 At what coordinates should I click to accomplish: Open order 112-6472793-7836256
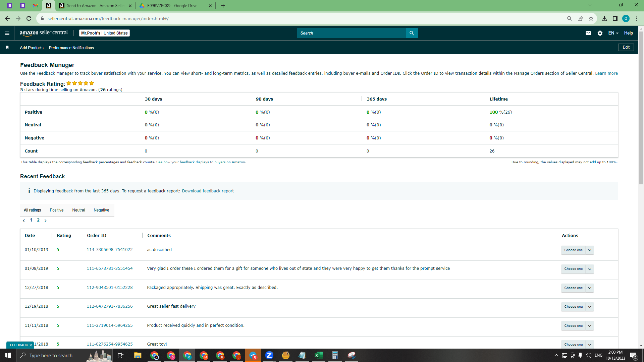(x=110, y=306)
